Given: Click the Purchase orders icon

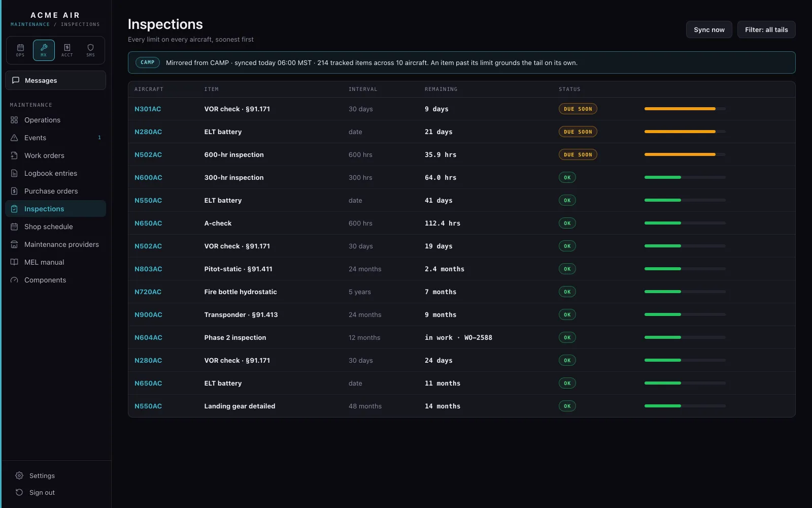Looking at the screenshot, I should click(14, 191).
